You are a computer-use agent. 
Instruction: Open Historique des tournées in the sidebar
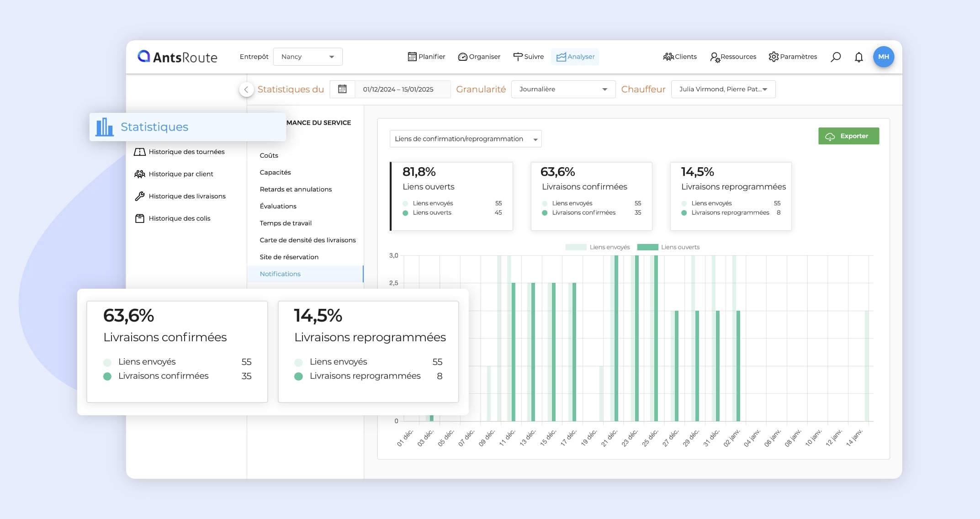click(x=186, y=152)
